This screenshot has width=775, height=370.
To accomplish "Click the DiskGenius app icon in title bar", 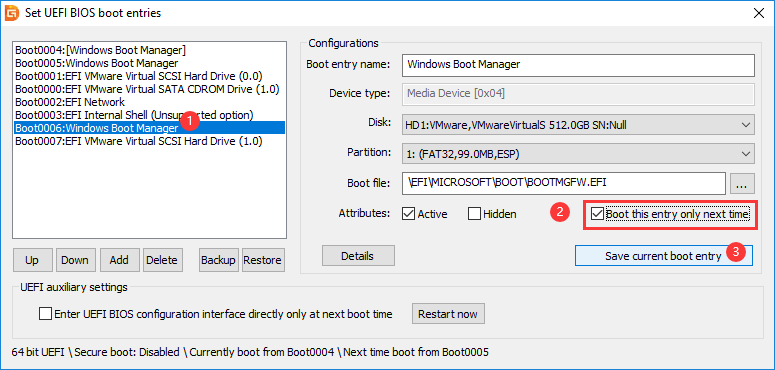I will (x=12, y=13).
